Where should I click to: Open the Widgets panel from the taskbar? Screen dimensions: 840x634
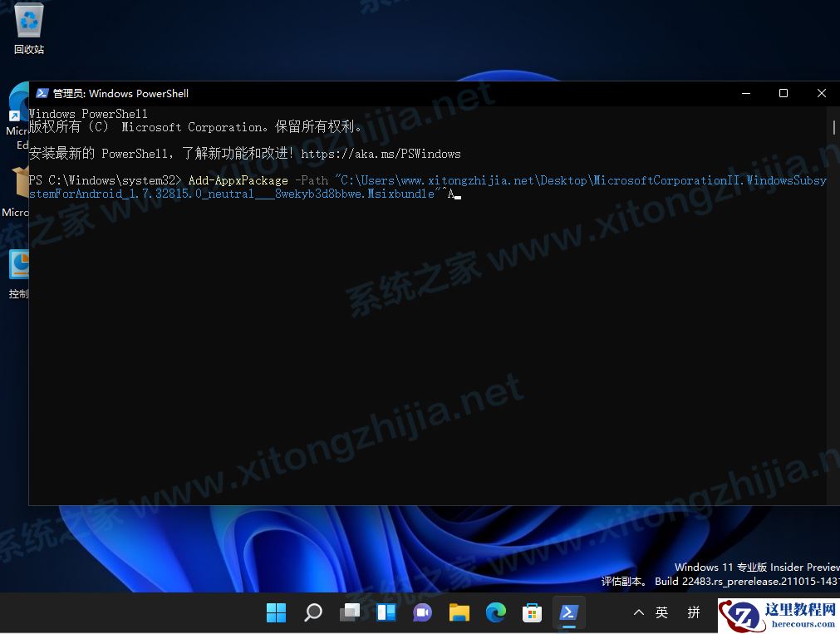pyautogui.click(x=386, y=612)
